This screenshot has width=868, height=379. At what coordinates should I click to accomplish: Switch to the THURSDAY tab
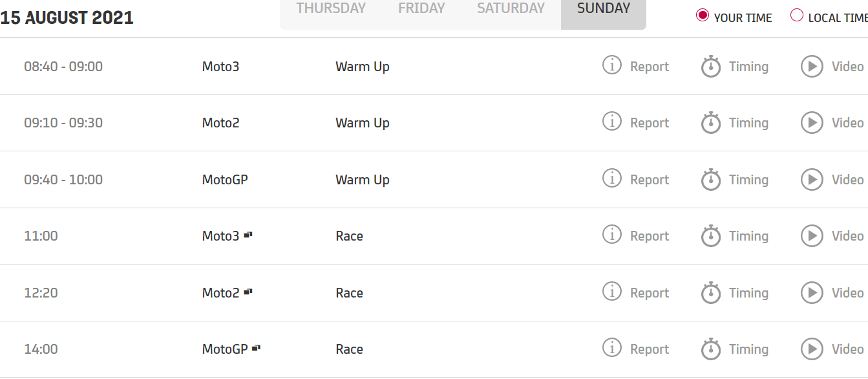(331, 8)
